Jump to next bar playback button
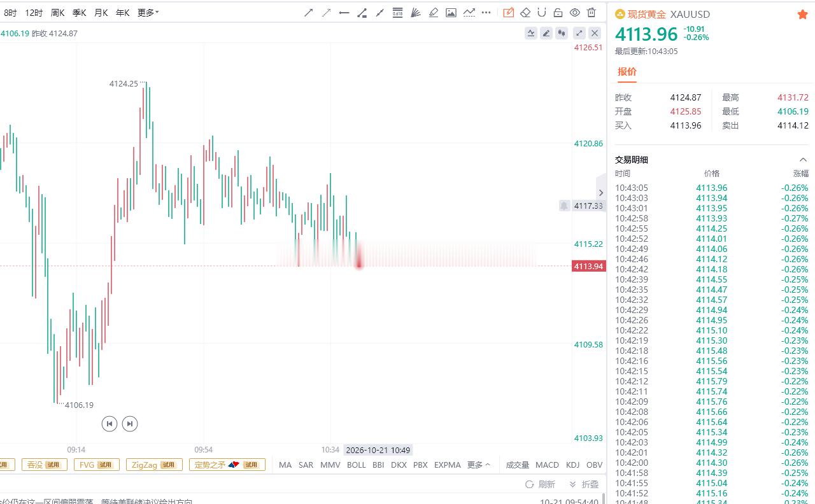The height and width of the screenshot is (504, 815). [x=130, y=424]
